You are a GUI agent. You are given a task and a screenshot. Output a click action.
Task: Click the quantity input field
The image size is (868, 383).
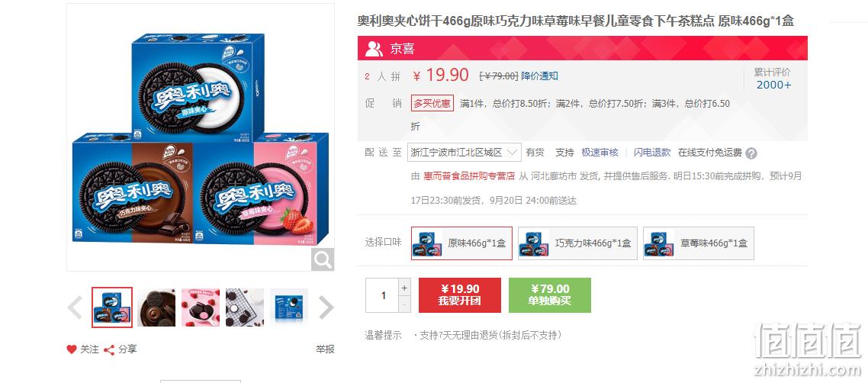pos(383,295)
